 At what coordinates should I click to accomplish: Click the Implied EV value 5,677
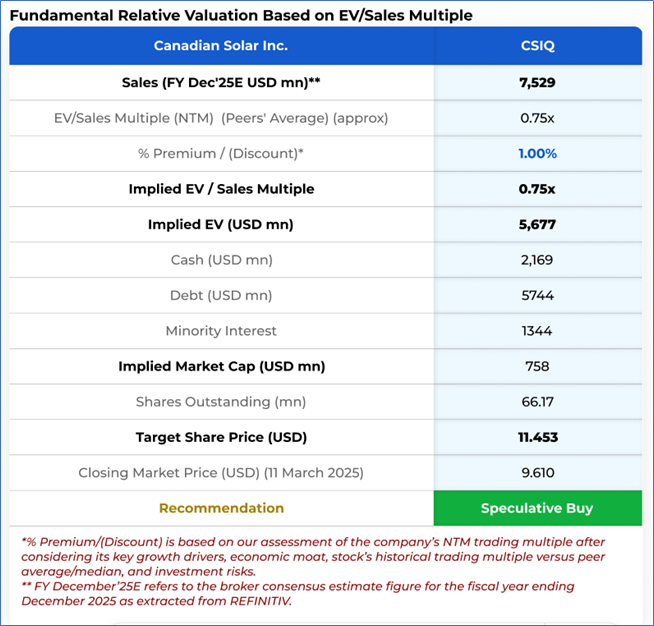537,224
